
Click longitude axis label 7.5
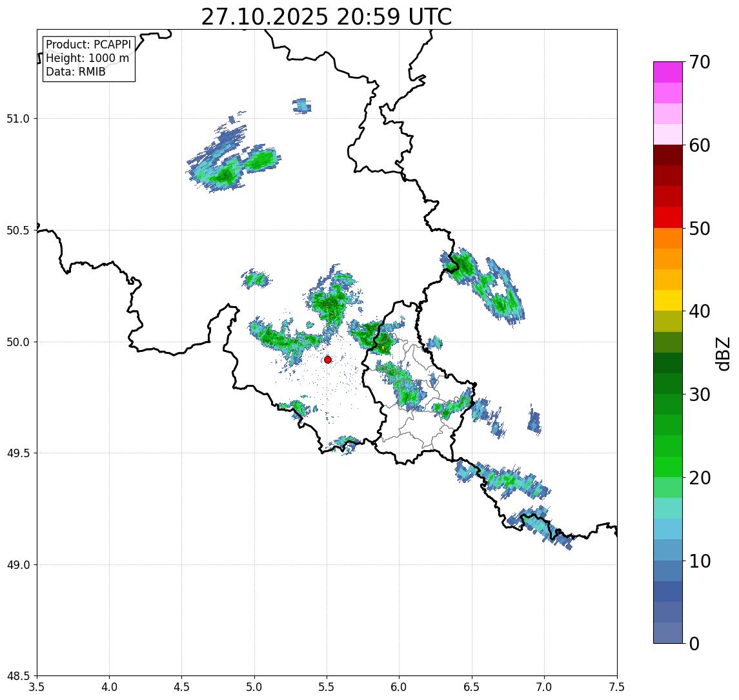[617, 687]
